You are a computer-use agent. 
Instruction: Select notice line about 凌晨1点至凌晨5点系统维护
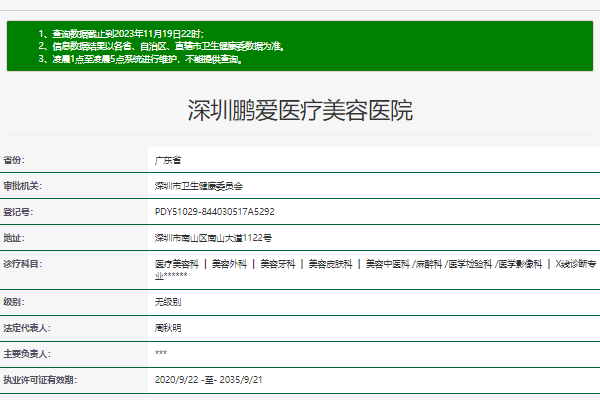140,59
